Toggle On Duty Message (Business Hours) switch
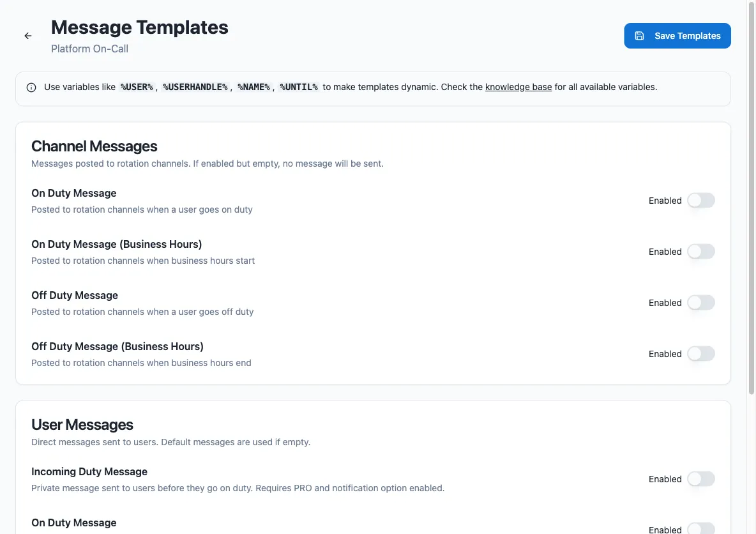This screenshot has width=756, height=534. [x=700, y=251]
